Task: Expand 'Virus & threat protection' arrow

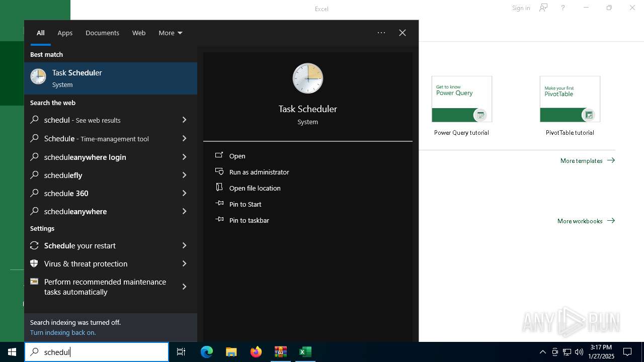Action: point(184,263)
